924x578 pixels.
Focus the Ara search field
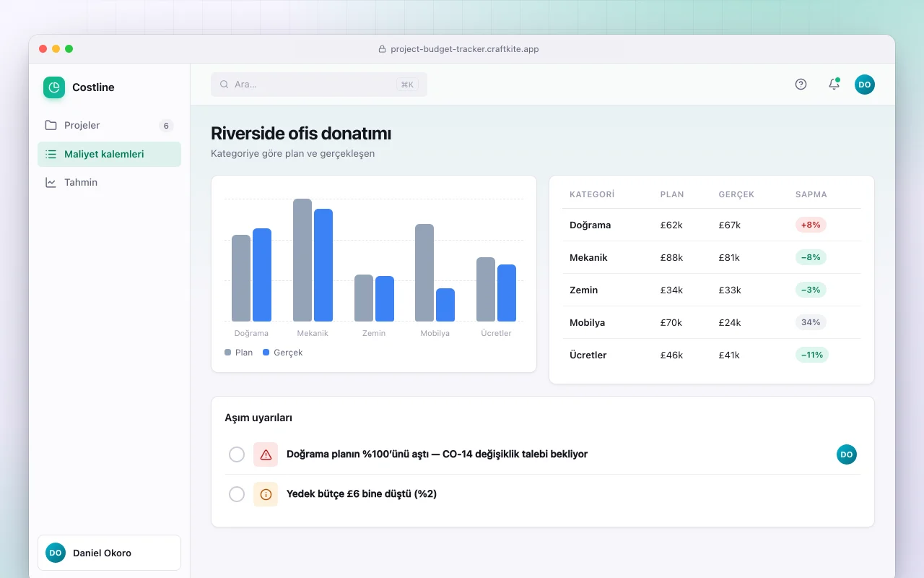[319, 85]
